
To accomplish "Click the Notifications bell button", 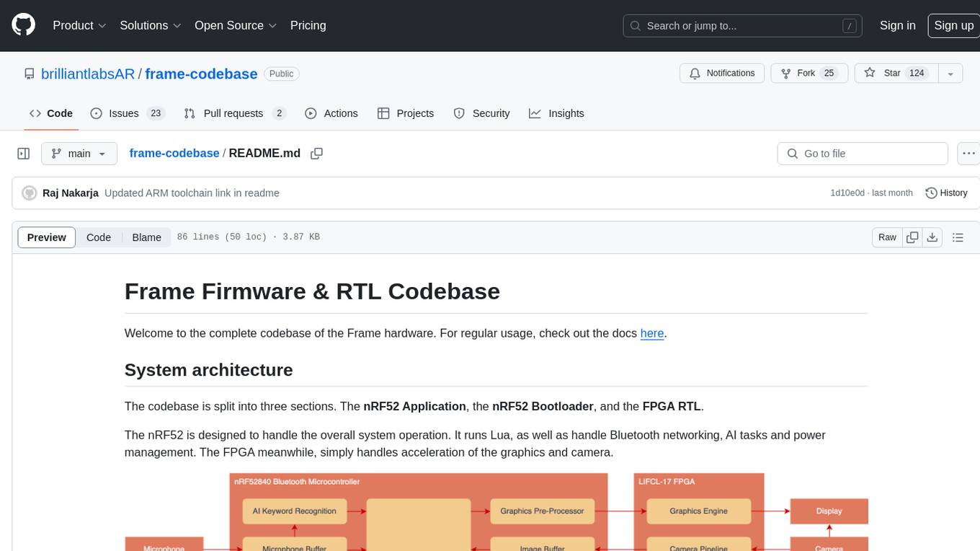I will [x=722, y=74].
